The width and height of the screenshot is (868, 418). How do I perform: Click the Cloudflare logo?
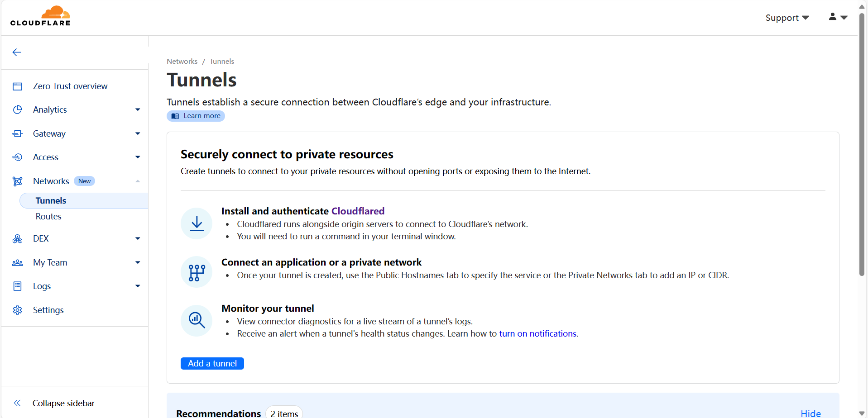(40, 16)
